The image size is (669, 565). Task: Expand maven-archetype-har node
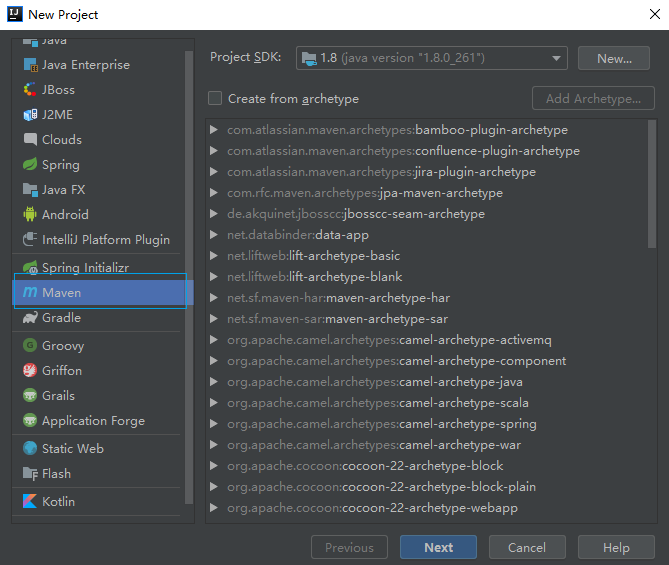click(x=214, y=298)
